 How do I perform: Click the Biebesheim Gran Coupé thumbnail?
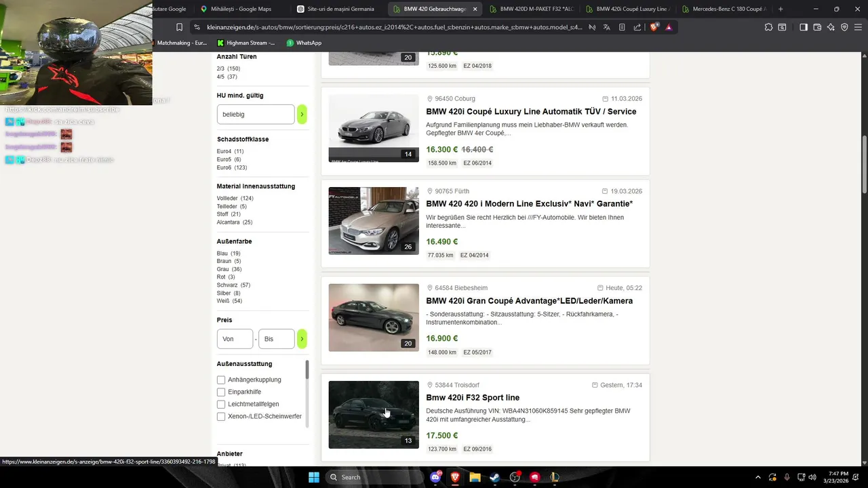pos(374,317)
